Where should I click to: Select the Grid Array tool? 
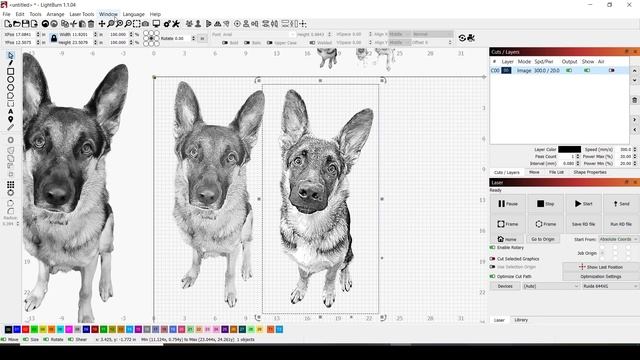11,184
